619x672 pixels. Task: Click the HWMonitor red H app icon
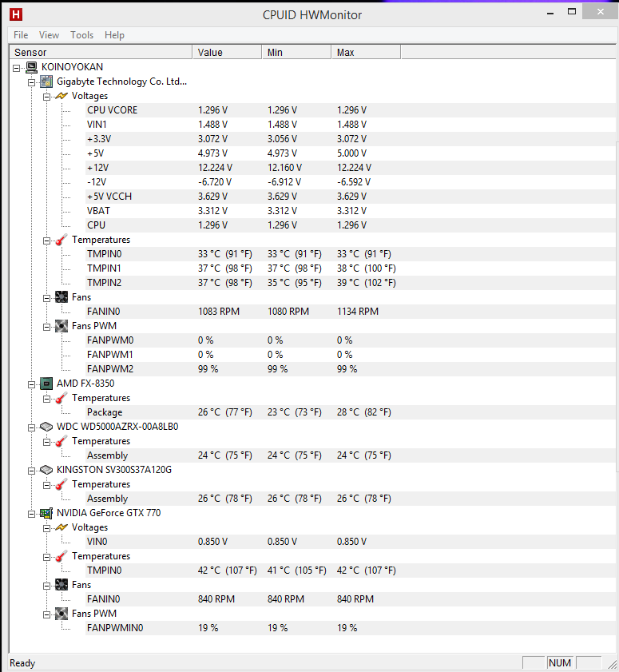click(16, 14)
